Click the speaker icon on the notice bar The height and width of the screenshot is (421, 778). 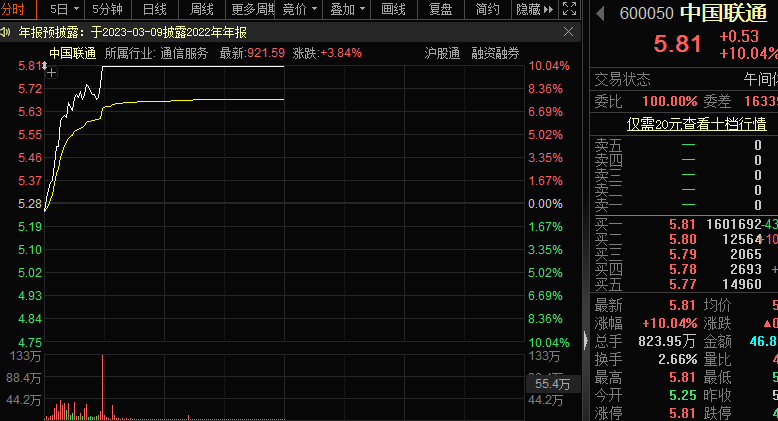[x=5, y=33]
